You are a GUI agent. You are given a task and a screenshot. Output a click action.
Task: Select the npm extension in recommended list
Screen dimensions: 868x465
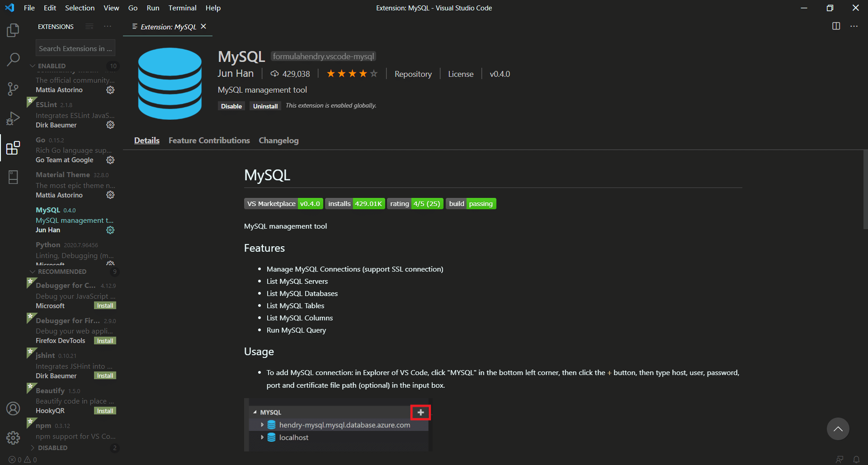point(75,431)
